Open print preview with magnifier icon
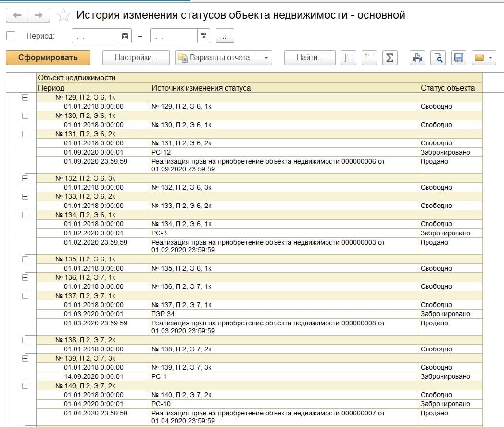504x427 pixels. 438,58
